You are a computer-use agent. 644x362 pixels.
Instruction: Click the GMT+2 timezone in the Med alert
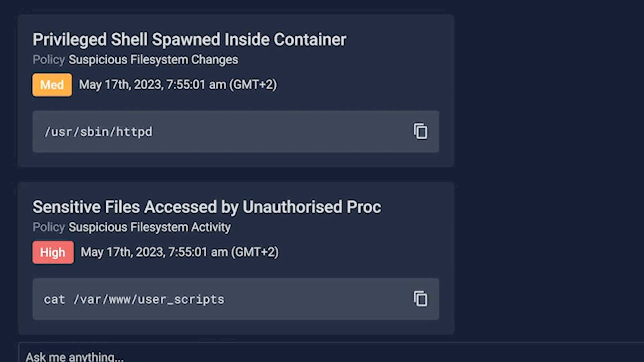click(x=253, y=85)
